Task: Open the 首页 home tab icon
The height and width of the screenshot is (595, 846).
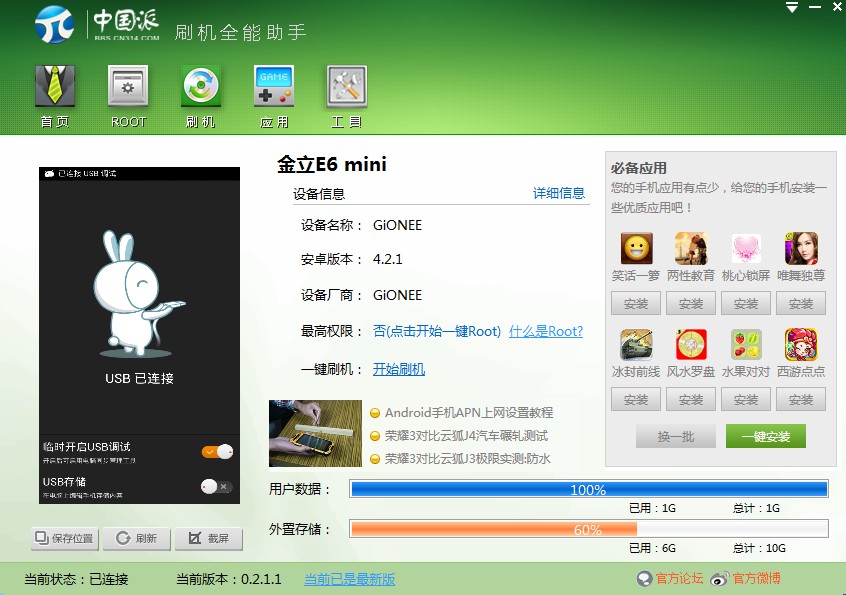Action: pyautogui.click(x=55, y=86)
